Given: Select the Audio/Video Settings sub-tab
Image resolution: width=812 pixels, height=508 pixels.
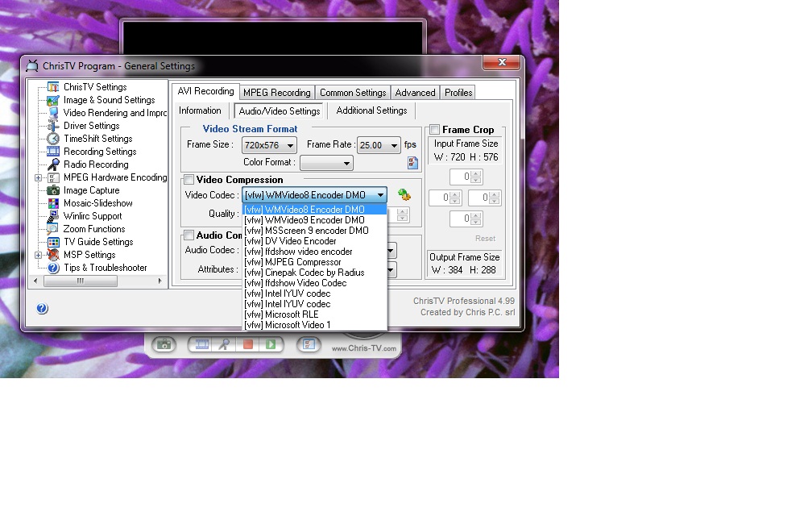Looking at the screenshot, I should coord(280,111).
